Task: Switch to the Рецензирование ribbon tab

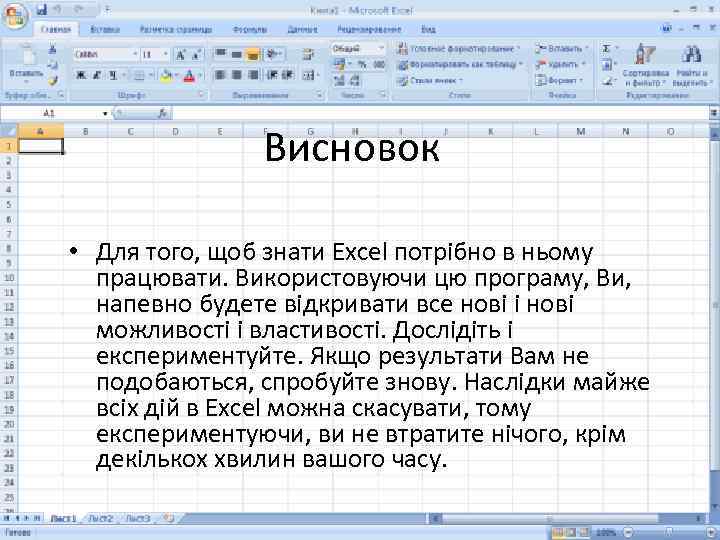Action: (369, 29)
